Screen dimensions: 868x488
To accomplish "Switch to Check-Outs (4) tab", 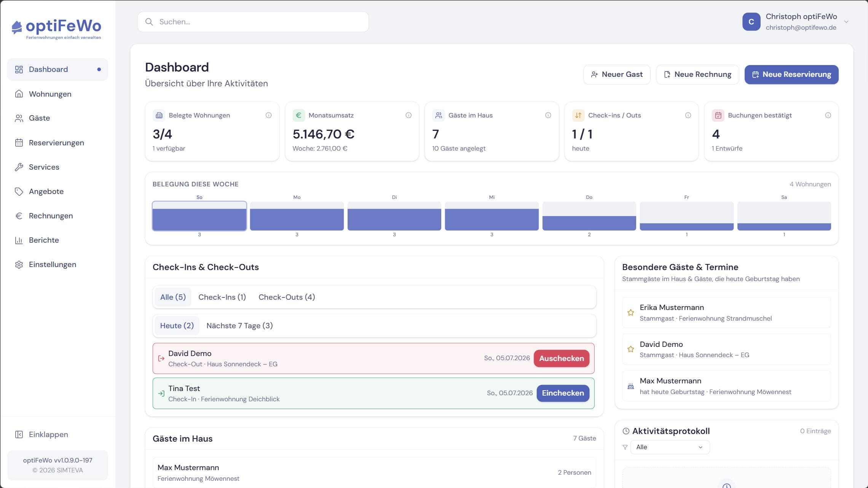I will (x=287, y=297).
